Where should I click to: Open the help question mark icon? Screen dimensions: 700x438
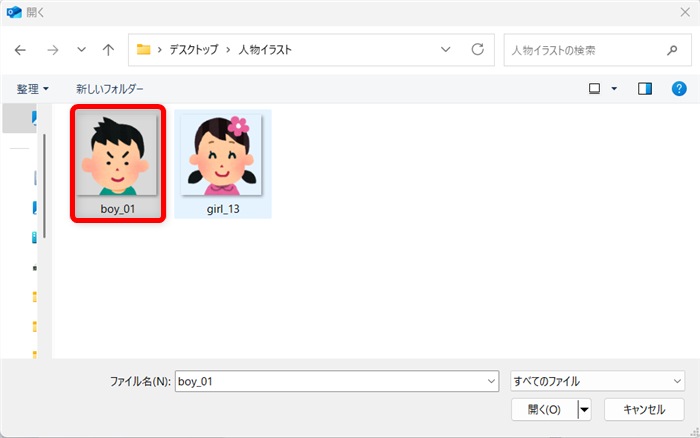pyautogui.click(x=679, y=89)
